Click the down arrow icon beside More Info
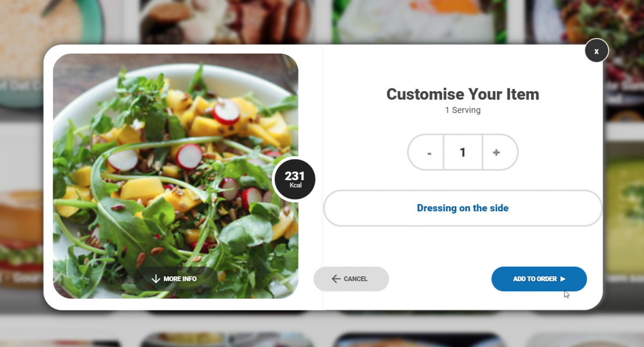This screenshot has height=347, width=644. [x=156, y=279]
